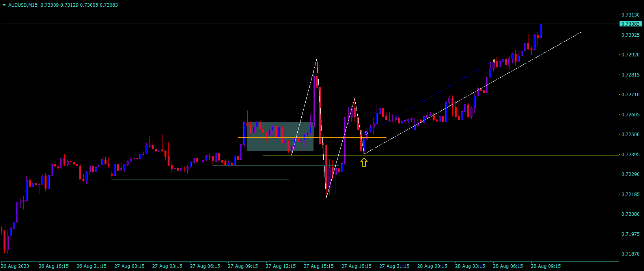
Task: Select the trade entry marker near 0.72500
Action: [x=366, y=133]
